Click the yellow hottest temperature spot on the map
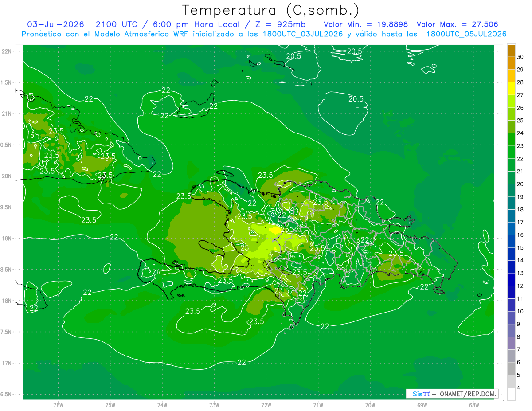The width and height of the screenshot is (532, 411). tap(275, 230)
